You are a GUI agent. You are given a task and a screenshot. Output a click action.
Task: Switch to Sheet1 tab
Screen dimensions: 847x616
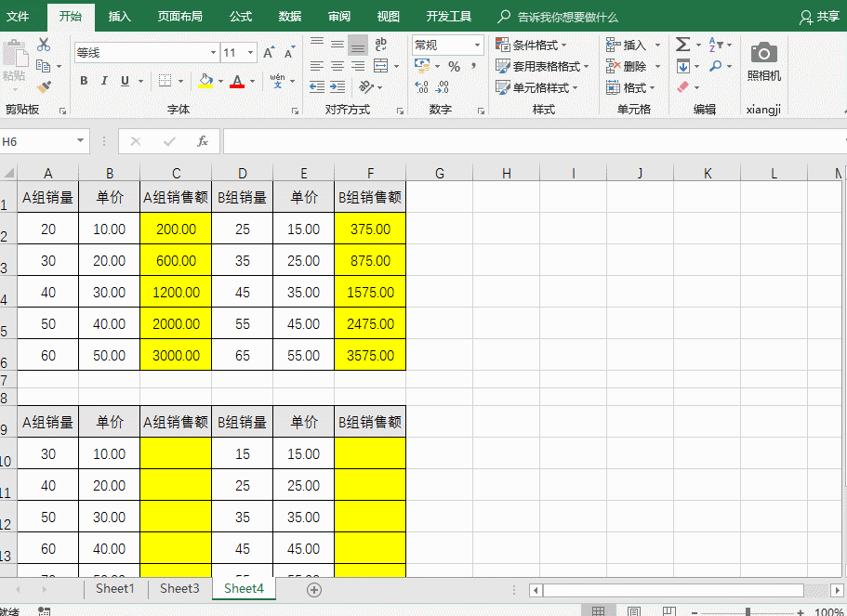pyautogui.click(x=114, y=589)
